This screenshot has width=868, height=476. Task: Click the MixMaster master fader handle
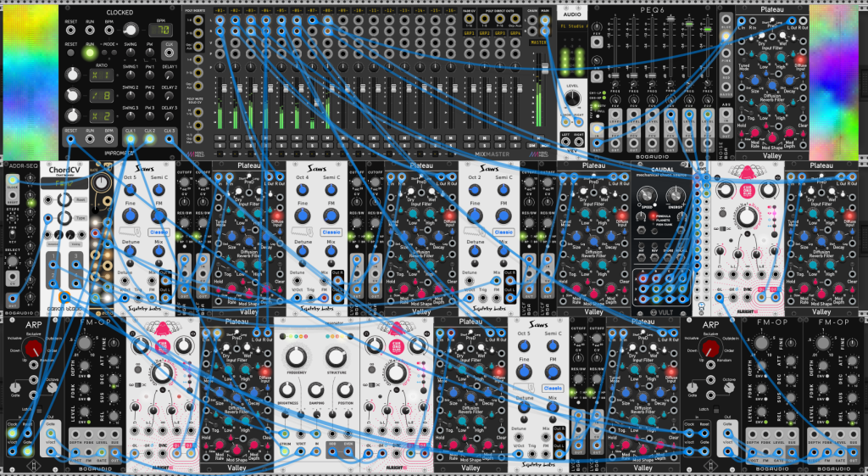[x=545, y=68]
